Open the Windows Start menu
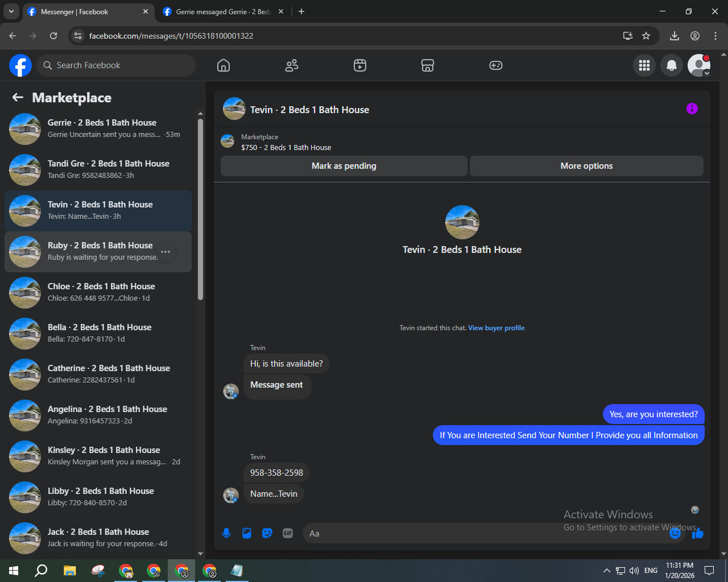The image size is (728, 582). (14, 571)
